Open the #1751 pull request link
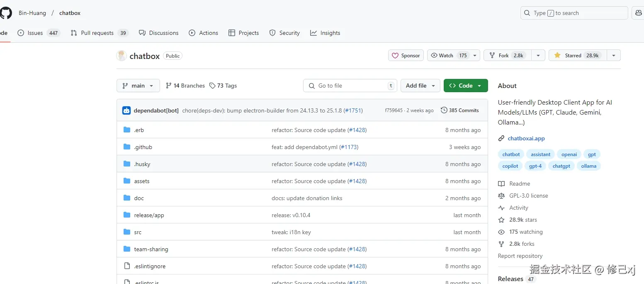The image size is (644, 284). [x=353, y=110]
